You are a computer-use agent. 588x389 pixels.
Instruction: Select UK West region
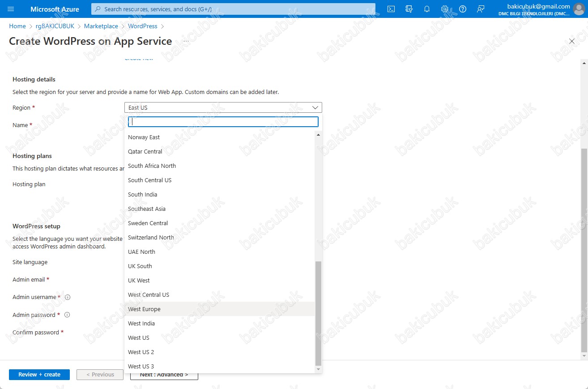tap(220, 280)
